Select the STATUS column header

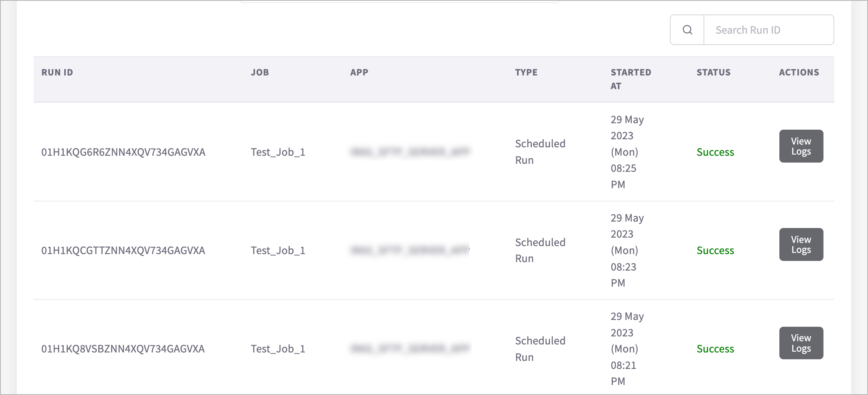point(714,72)
